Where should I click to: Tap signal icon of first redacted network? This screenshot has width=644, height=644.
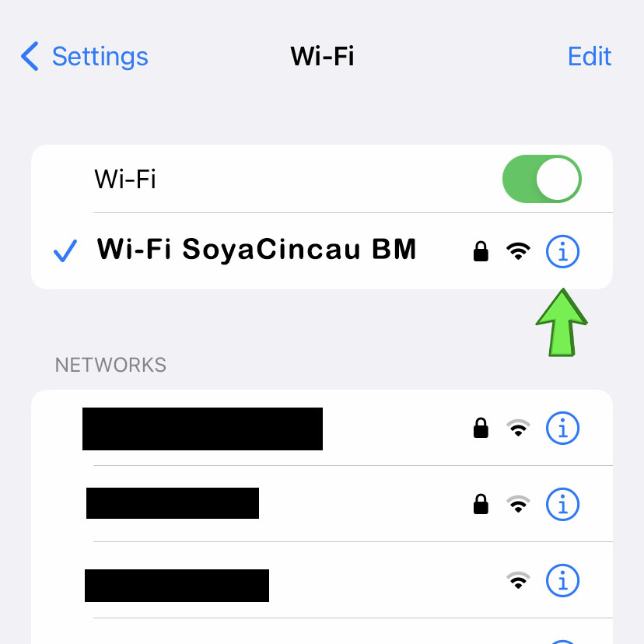[x=518, y=428]
